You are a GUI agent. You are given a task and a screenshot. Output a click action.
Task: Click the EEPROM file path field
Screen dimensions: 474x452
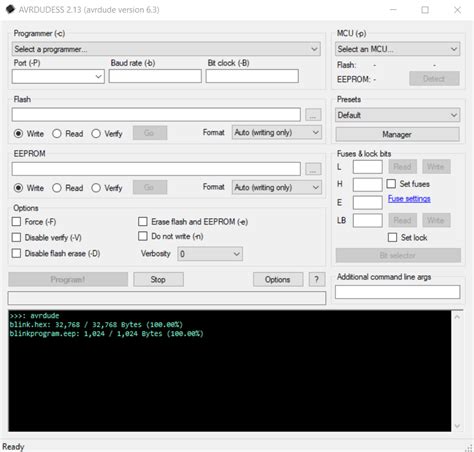pyautogui.click(x=156, y=169)
